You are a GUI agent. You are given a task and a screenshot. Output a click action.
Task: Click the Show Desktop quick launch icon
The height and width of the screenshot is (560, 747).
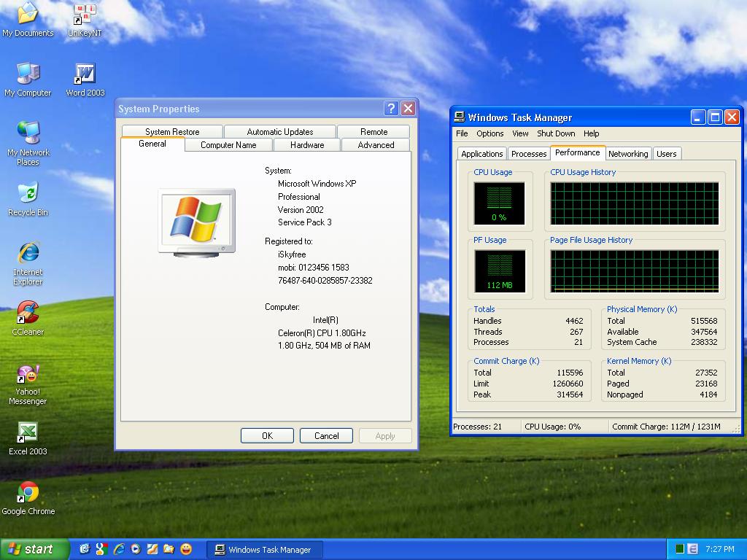click(x=85, y=549)
